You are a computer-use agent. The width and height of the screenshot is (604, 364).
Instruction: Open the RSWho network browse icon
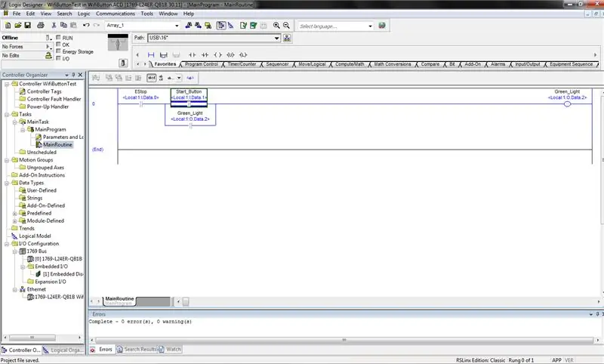287,38
